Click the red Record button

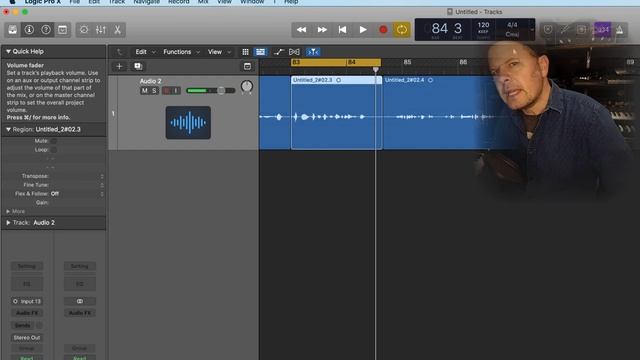pos(383,30)
